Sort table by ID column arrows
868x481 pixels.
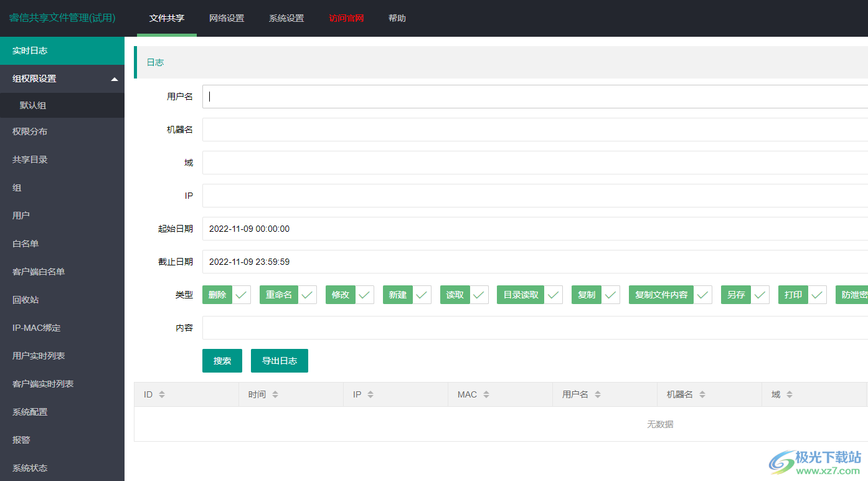[162, 394]
